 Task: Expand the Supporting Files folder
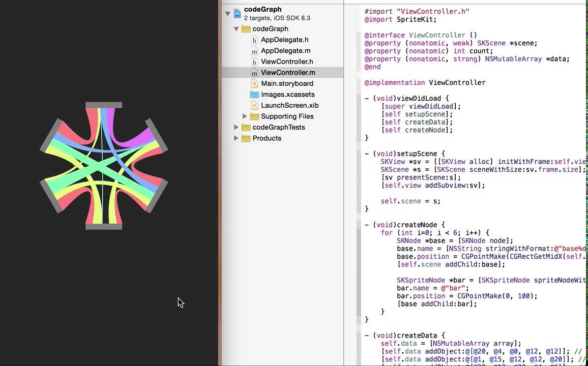[245, 116]
